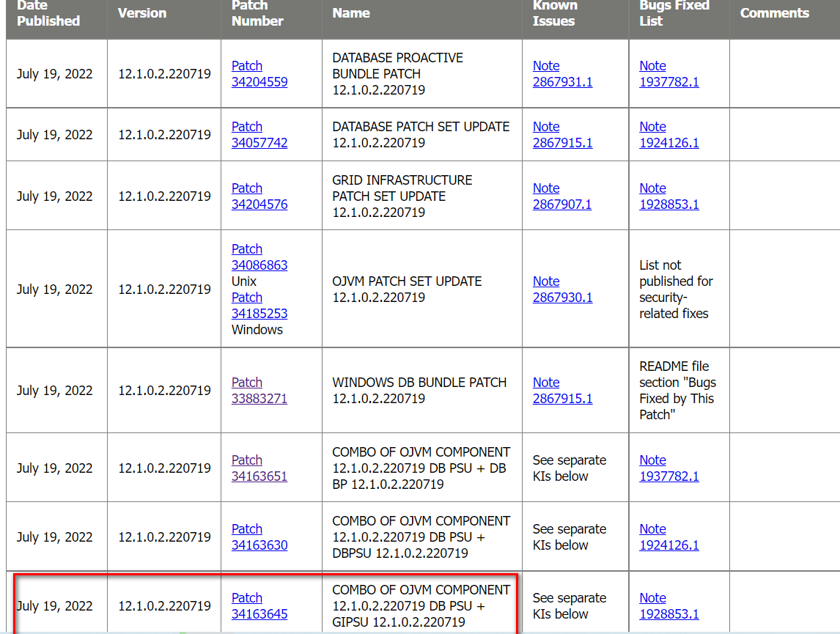The image size is (840, 634).
Task: Open Patch 34057742 link
Action: pyautogui.click(x=259, y=135)
